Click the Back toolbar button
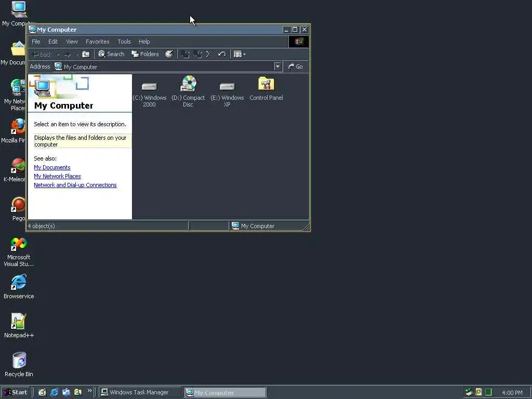Screen dimensions: 532x399 pyautogui.click(x=42, y=54)
